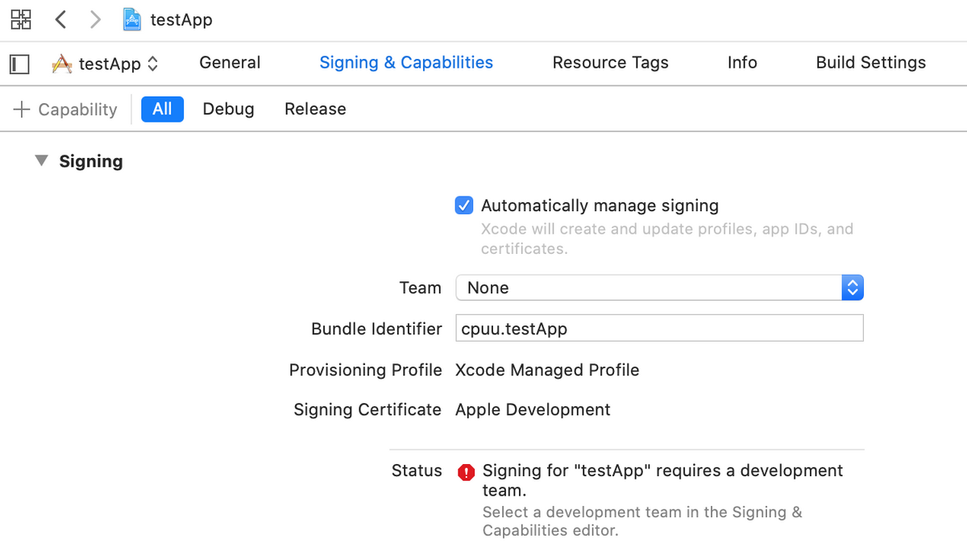Open the Build Settings tab
Viewport: 967px width, 560px height.
pos(870,63)
